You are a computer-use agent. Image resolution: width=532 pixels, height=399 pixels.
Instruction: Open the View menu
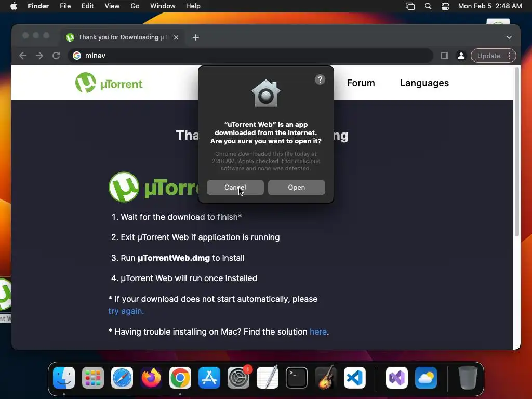(x=112, y=6)
